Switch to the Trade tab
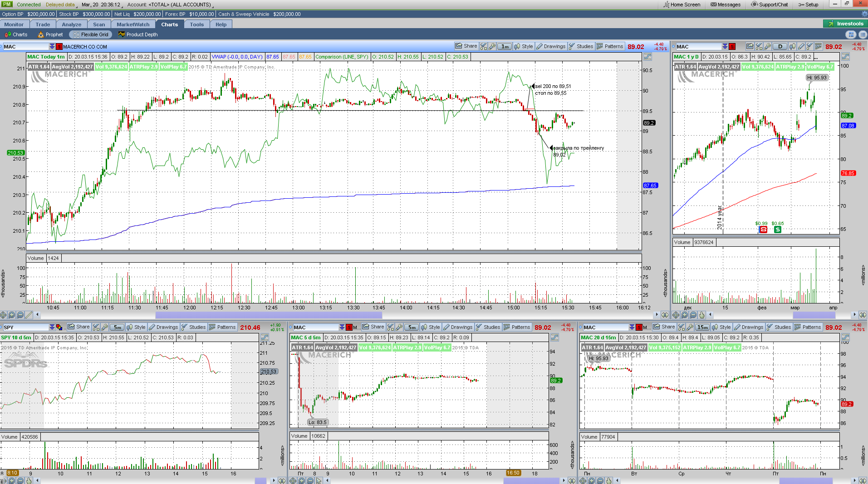 [43, 24]
